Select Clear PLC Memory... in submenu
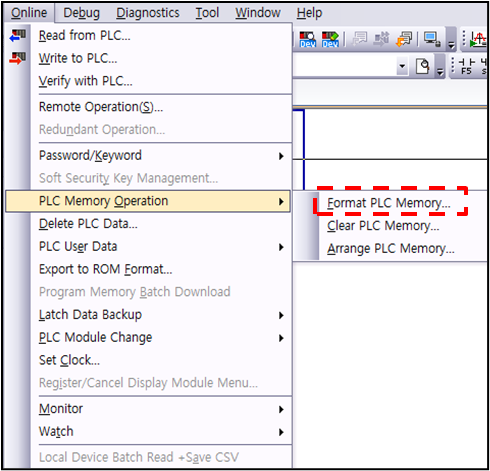Screen dimensions: 490x471 (x=383, y=226)
